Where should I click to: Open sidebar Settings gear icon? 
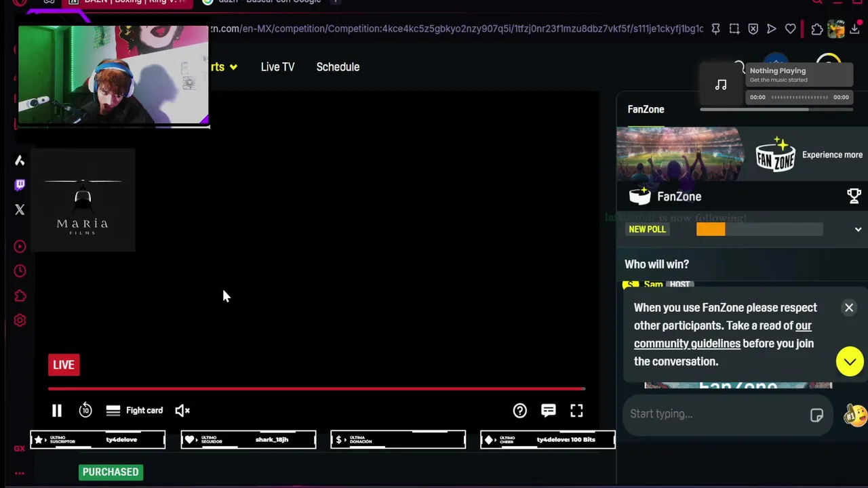tap(20, 321)
